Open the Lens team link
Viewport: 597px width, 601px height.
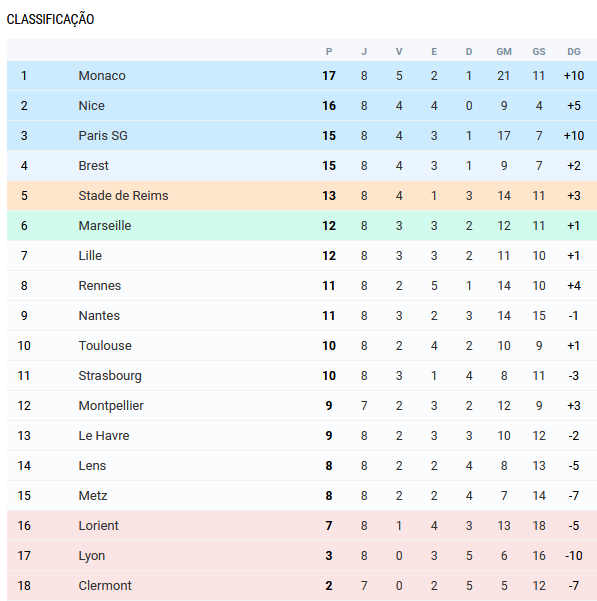pos(92,465)
